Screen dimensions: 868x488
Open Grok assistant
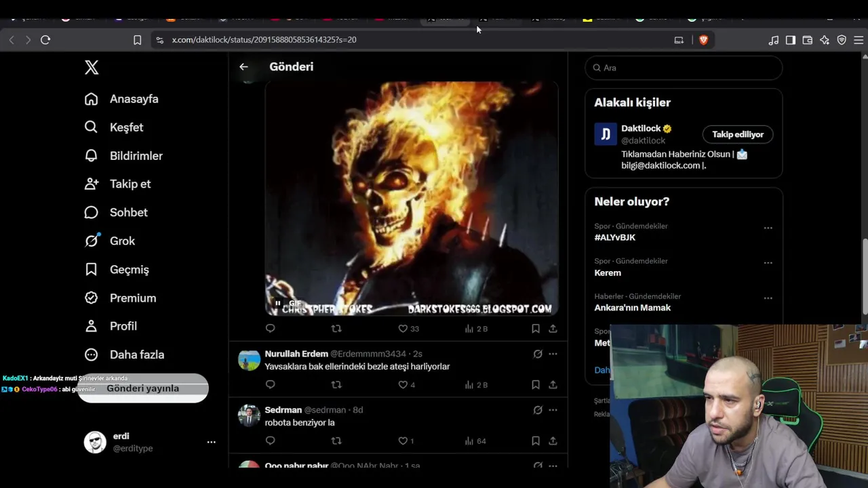coord(109,241)
